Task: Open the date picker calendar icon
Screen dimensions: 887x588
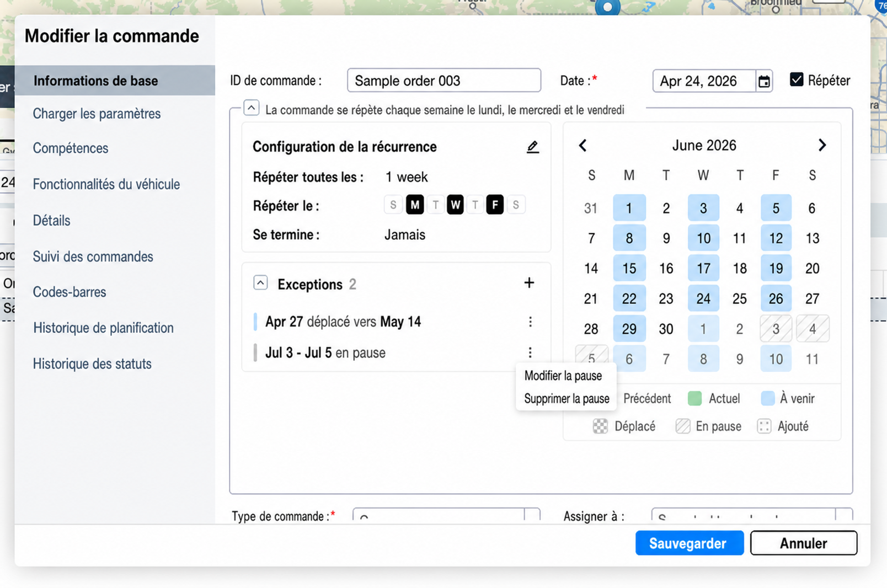Action: click(x=764, y=81)
